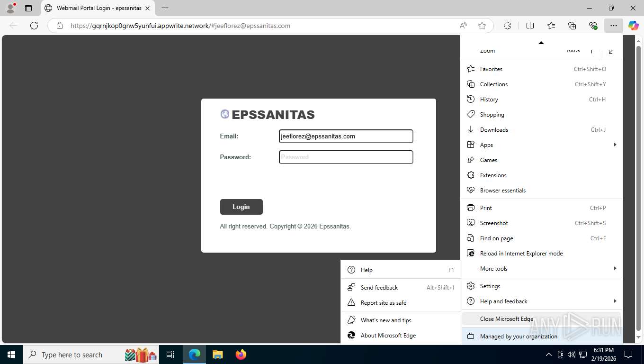Viewport: 644px width, 364px height.
Task: Open History in the Edge menu
Action: [542, 99]
